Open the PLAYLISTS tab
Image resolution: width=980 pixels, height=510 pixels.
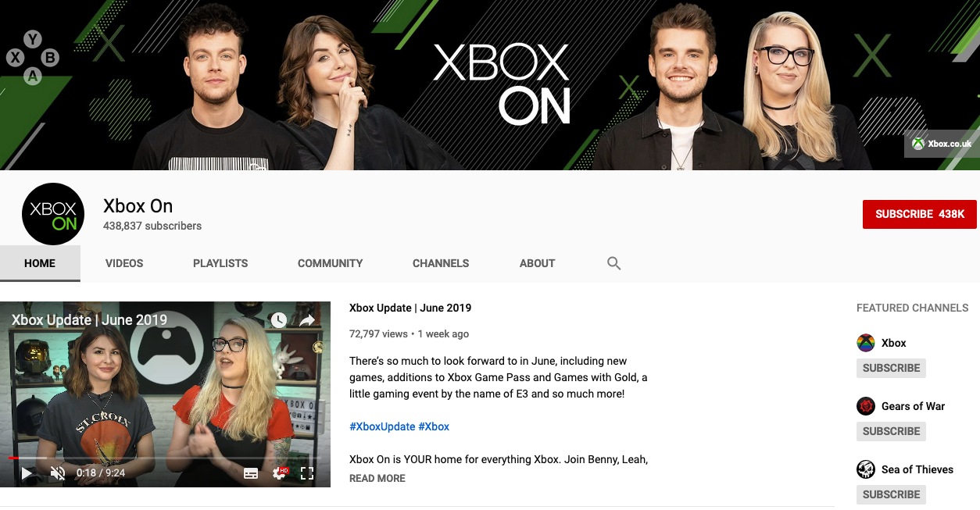[220, 263]
